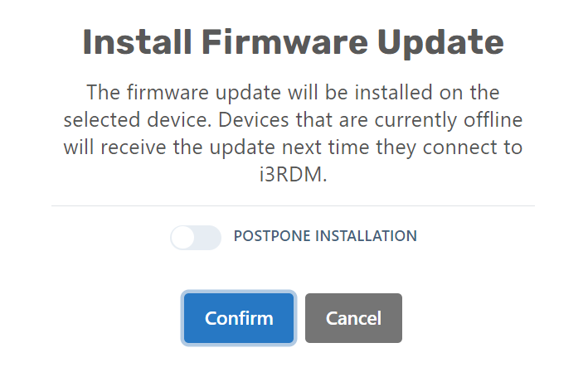Click the Install Firmware Update heading
Image resolution: width=588 pixels, height=367 pixels.
click(x=293, y=42)
